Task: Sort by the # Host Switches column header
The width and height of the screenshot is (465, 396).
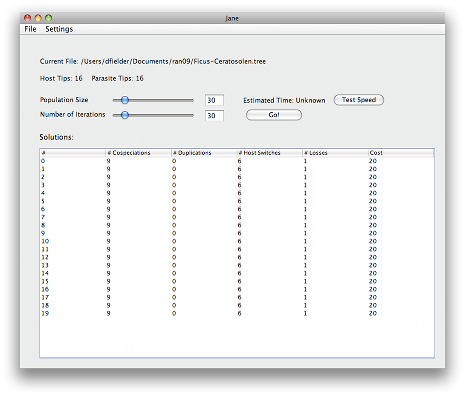Action: pos(269,153)
